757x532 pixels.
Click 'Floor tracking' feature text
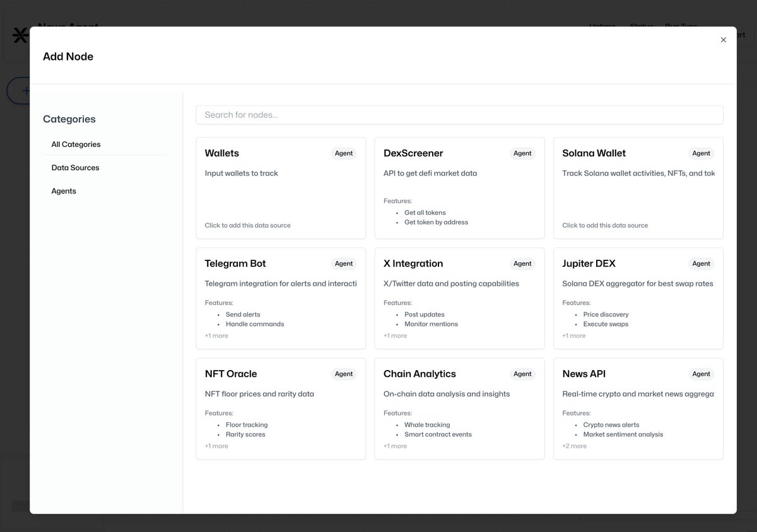(x=247, y=425)
